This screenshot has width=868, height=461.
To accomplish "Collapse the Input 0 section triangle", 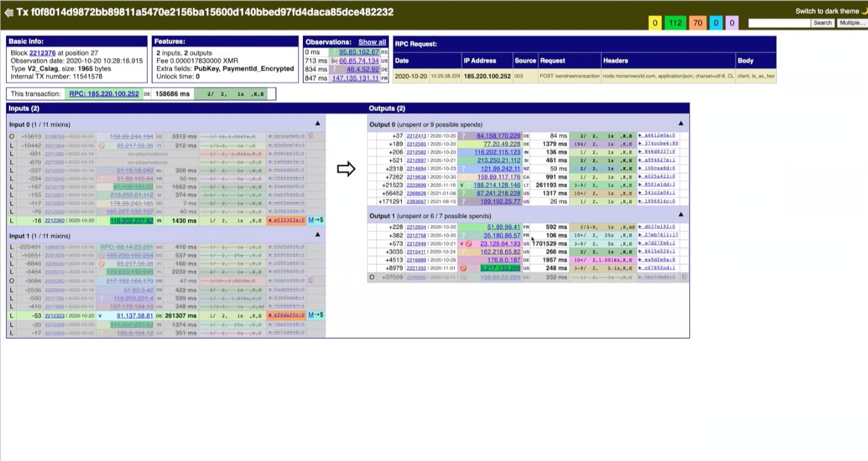I will tap(317, 124).
